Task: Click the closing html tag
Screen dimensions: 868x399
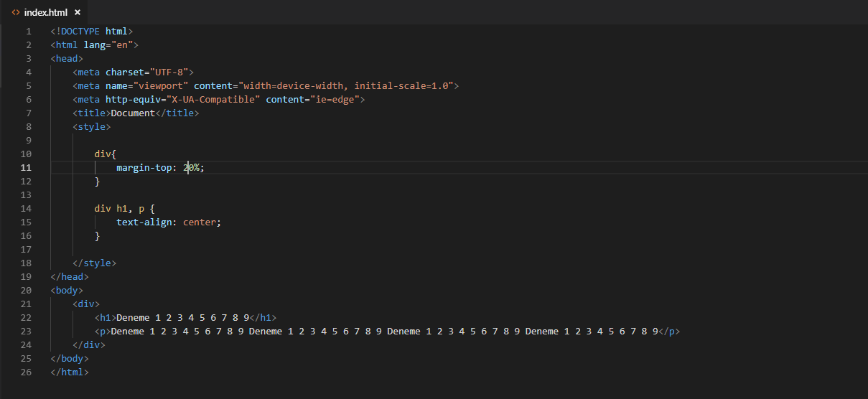Action: click(70, 372)
